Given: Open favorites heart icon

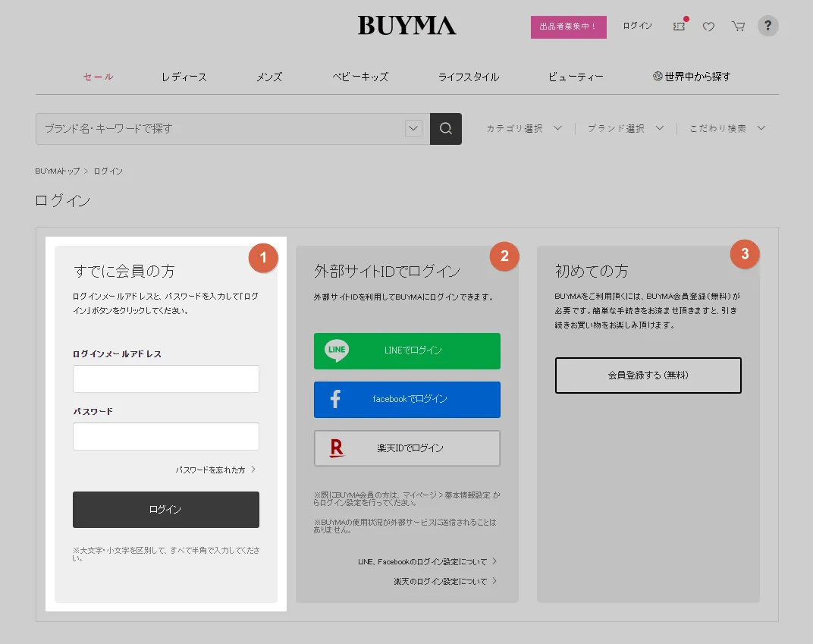Looking at the screenshot, I should (x=709, y=27).
